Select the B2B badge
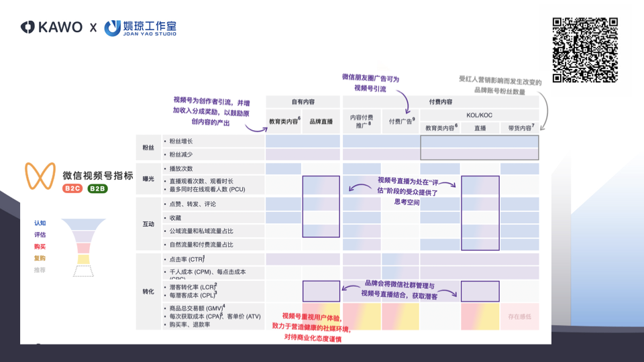 (x=97, y=188)
